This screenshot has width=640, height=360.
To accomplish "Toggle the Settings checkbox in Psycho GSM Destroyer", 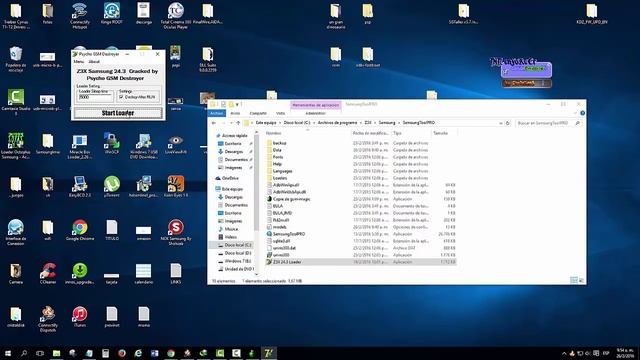I will tap(121, 97).
